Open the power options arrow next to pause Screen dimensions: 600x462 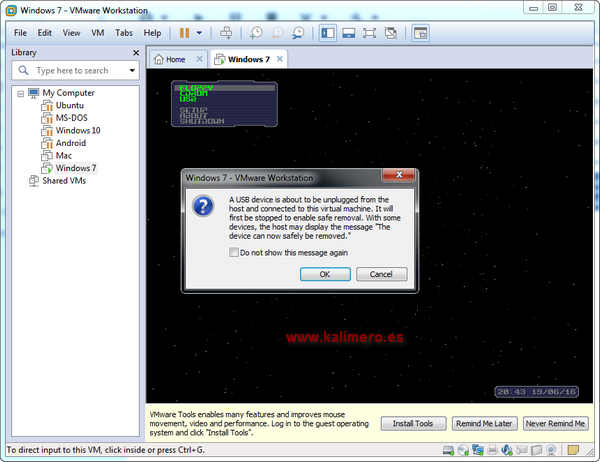(x=199, y=33)
